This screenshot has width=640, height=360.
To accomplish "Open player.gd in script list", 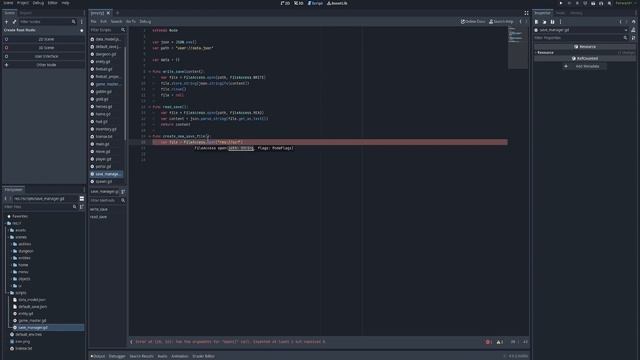I will 106,159.
